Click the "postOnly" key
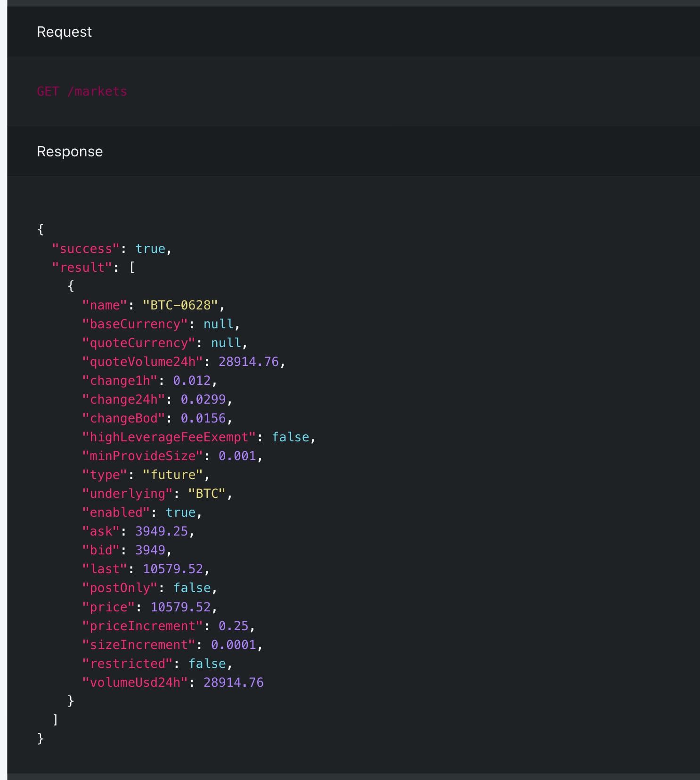This screenshot has width=700, height=780. (120, 588)
